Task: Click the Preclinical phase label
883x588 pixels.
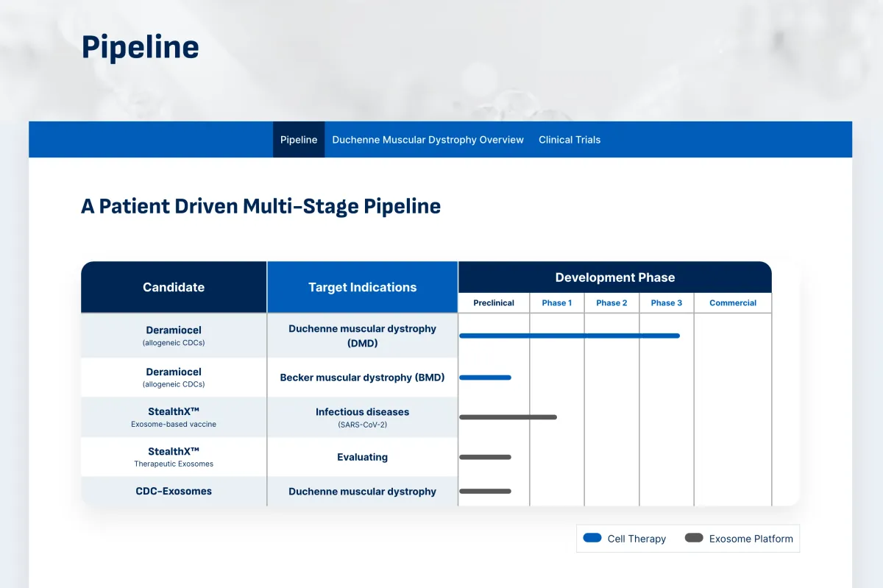Action: [494, 303]
